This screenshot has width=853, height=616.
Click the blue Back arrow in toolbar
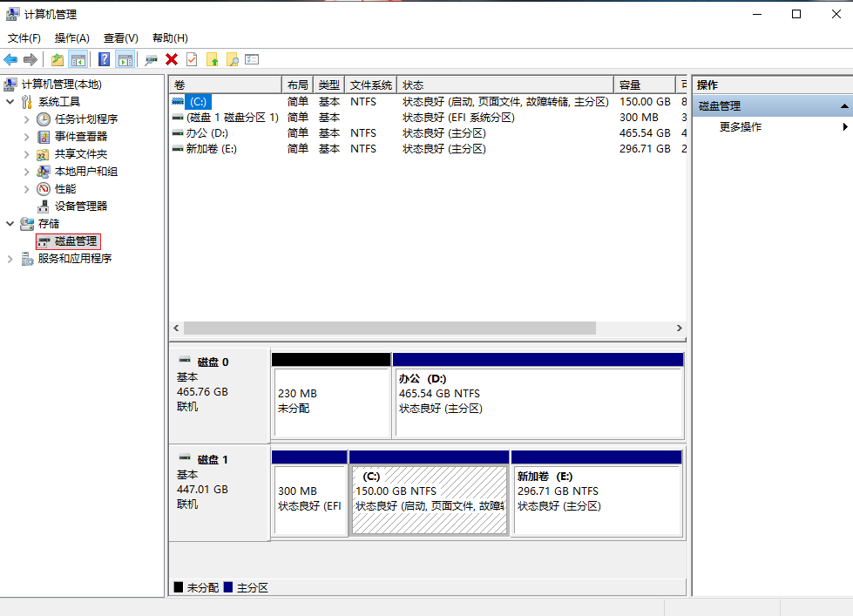10,59
